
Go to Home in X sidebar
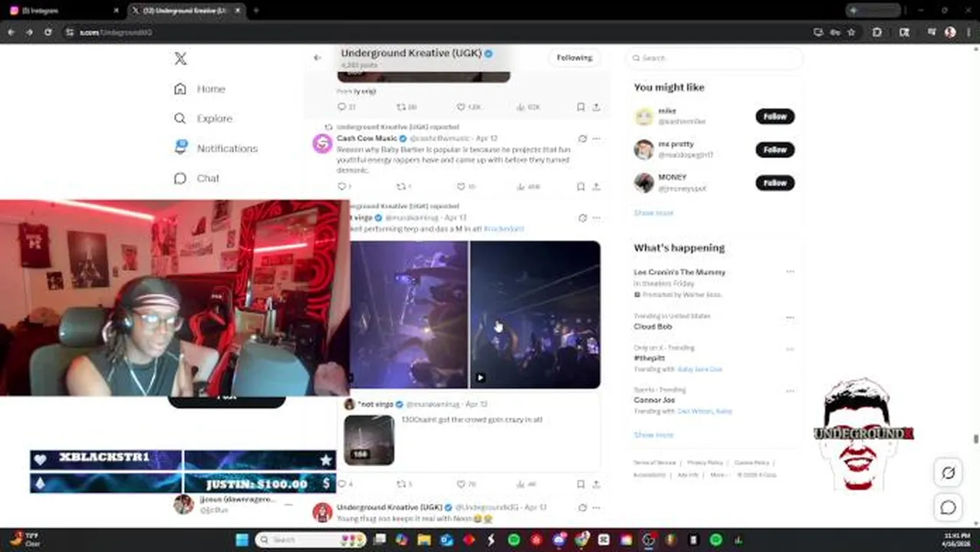[x=199, y=89]
